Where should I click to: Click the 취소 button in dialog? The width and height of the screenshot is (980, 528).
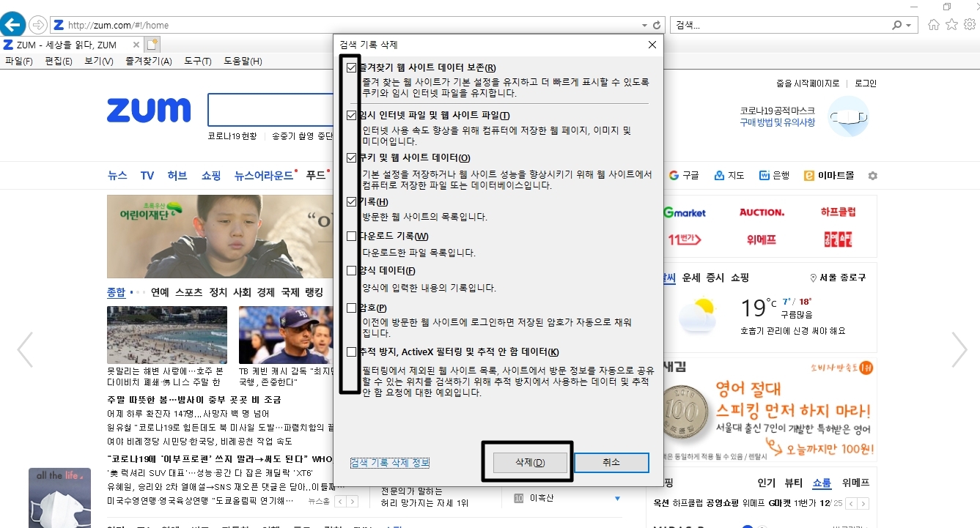point(611,463)
